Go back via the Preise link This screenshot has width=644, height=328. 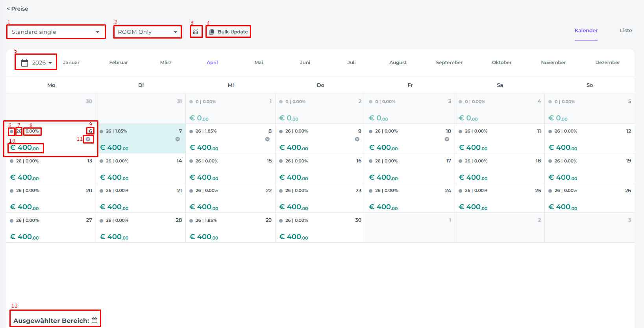pyautogui.click(x=17, y=9)
